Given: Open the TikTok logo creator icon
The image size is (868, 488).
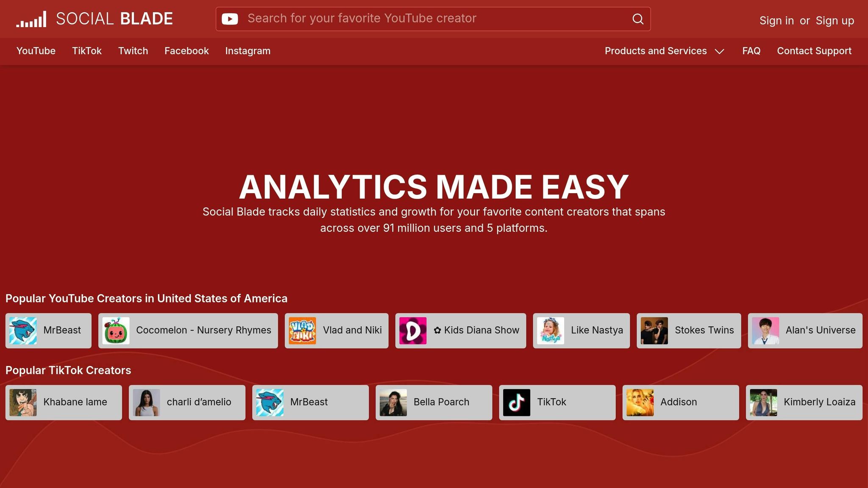Looking at the screenshot, I should tap(516, 402).
